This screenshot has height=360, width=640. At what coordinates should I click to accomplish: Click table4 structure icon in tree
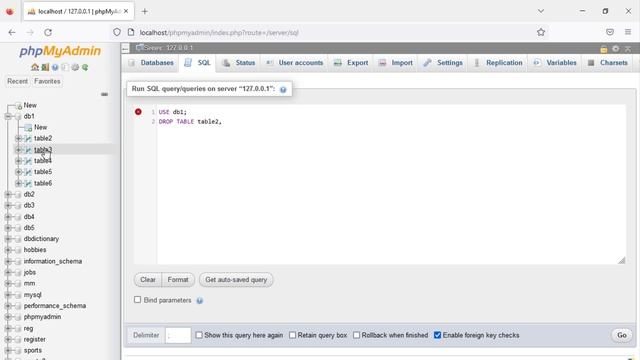coord(28,161)
